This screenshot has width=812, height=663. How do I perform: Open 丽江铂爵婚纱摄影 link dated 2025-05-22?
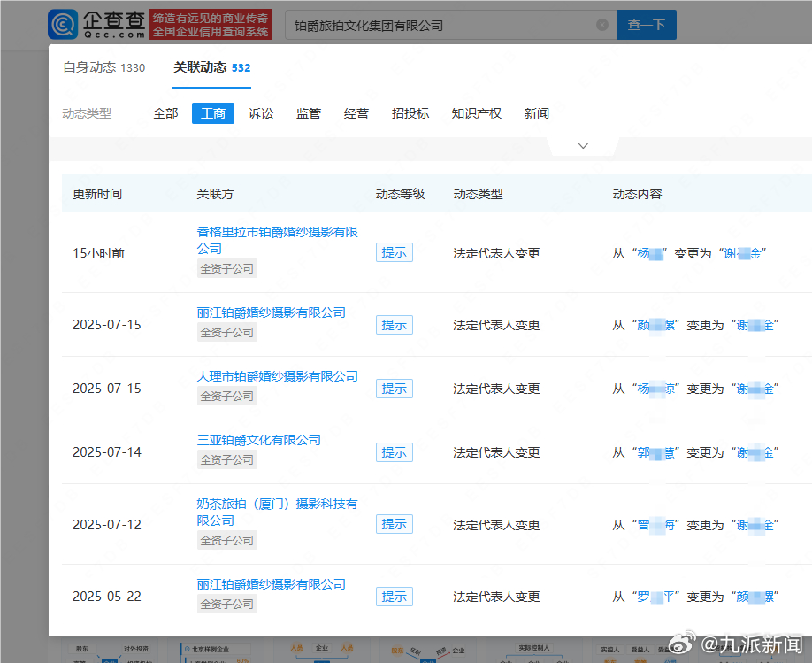[271, 584]
